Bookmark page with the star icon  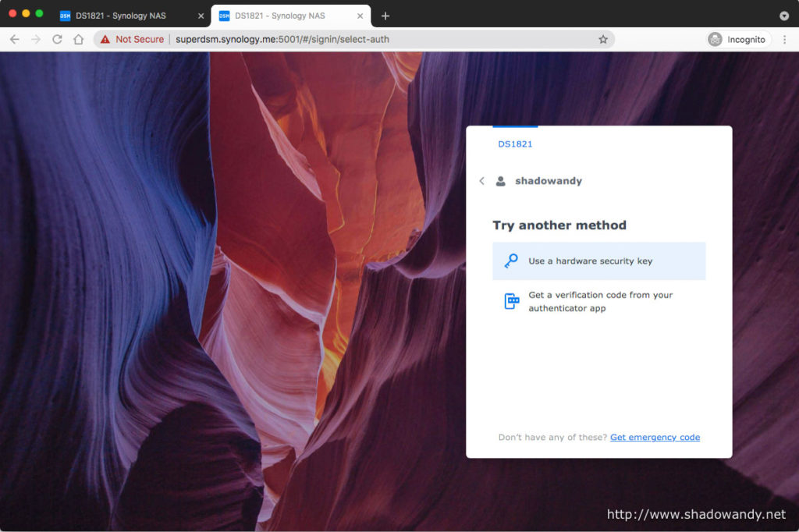pos(602,39)
